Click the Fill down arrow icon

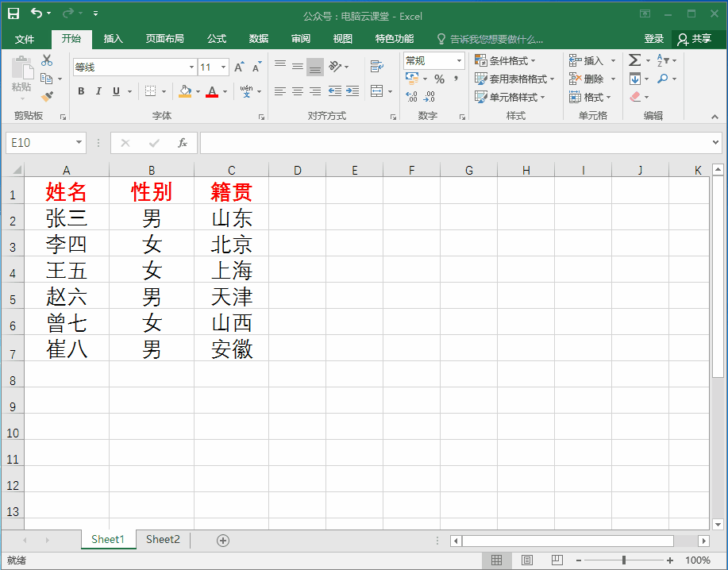point(634,79)
